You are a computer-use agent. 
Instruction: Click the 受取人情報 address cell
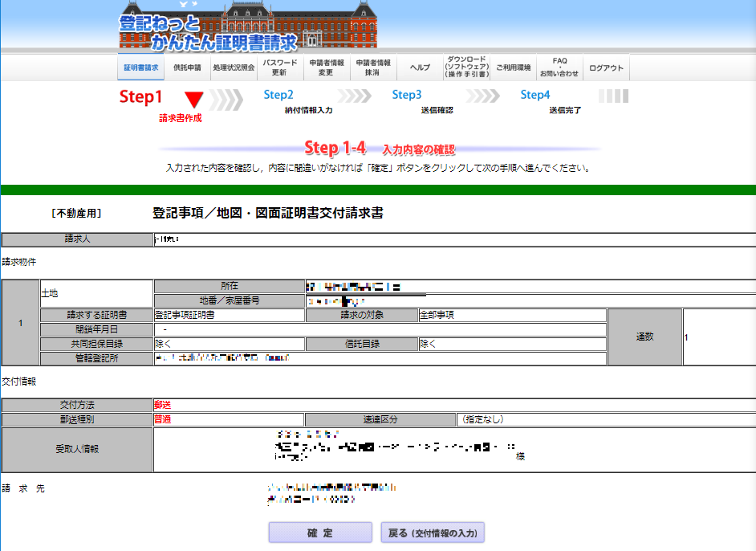[453, 450]
